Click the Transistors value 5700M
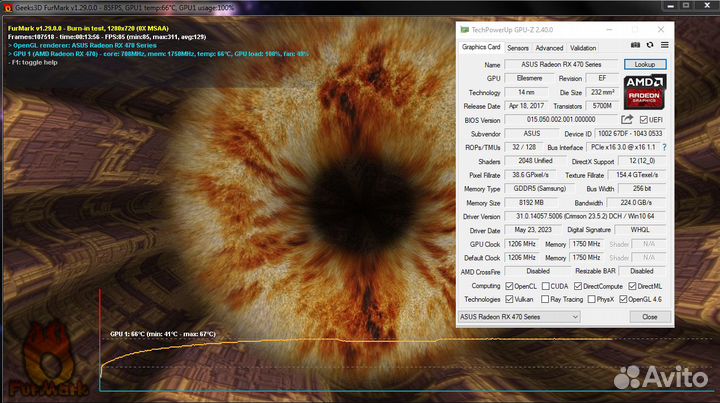Screen dimensions: 720x403 602,106
